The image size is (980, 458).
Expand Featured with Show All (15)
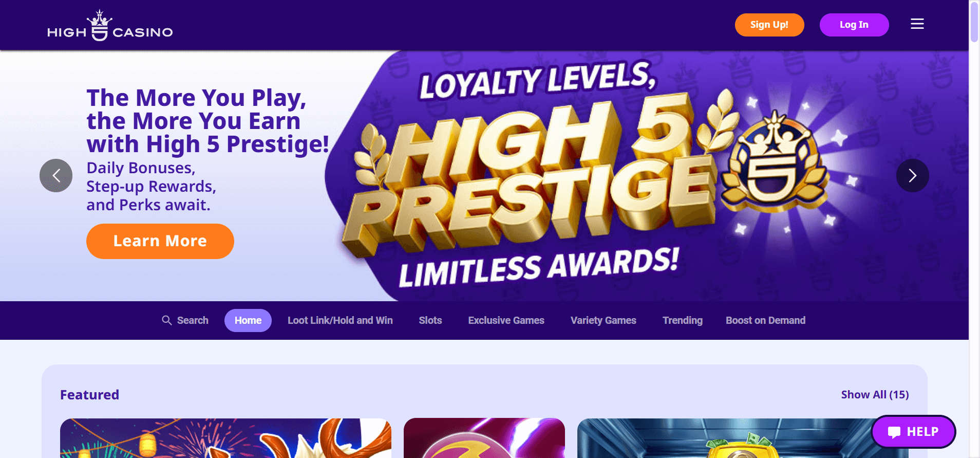[875, 394]
